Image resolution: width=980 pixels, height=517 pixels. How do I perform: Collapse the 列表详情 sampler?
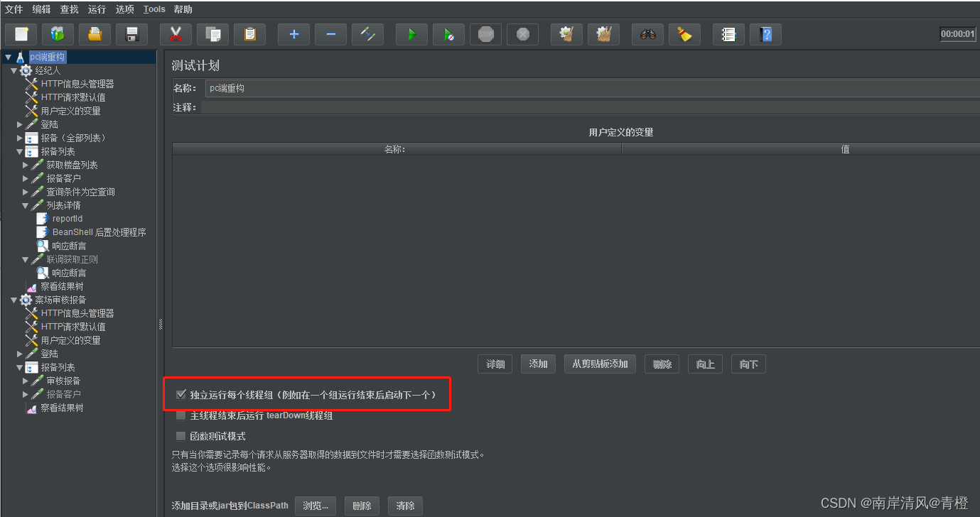click(26, 205)
